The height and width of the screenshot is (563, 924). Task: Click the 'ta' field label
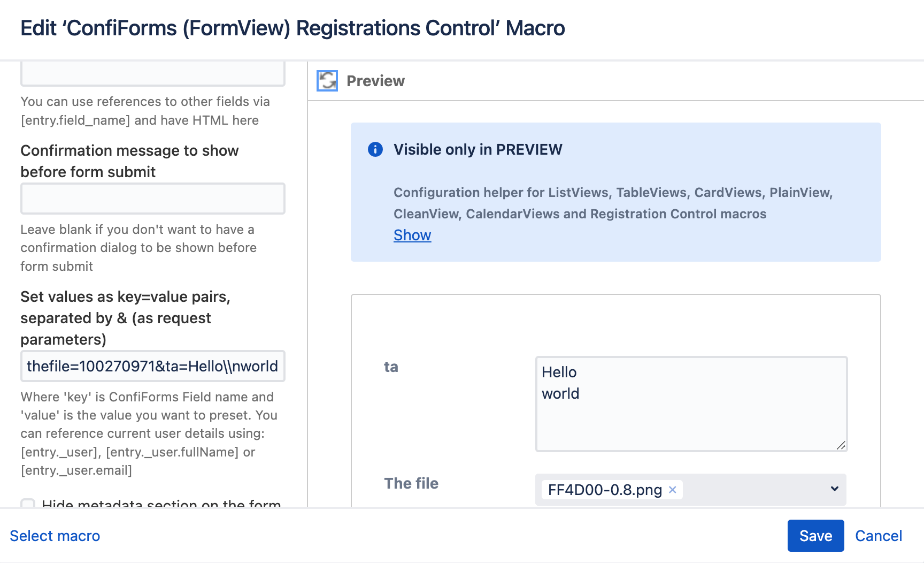[x=391, y=367]
